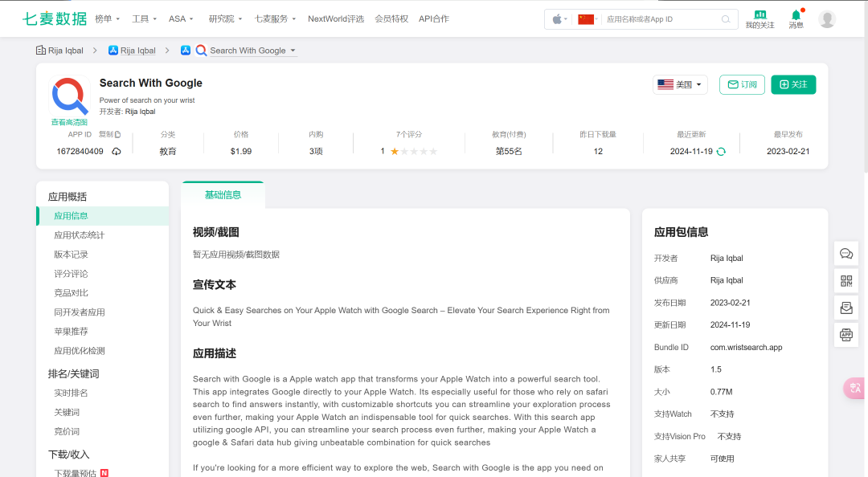Viewport: 868px width, 477px height.
Task: Open the chat support floating icon
Action: (846, 254)
